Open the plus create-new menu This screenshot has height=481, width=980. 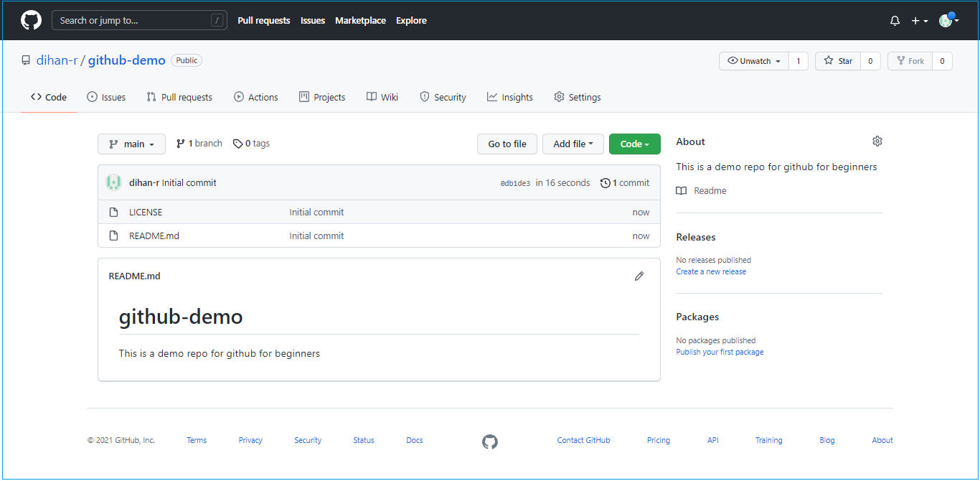[x=920, y=21]
